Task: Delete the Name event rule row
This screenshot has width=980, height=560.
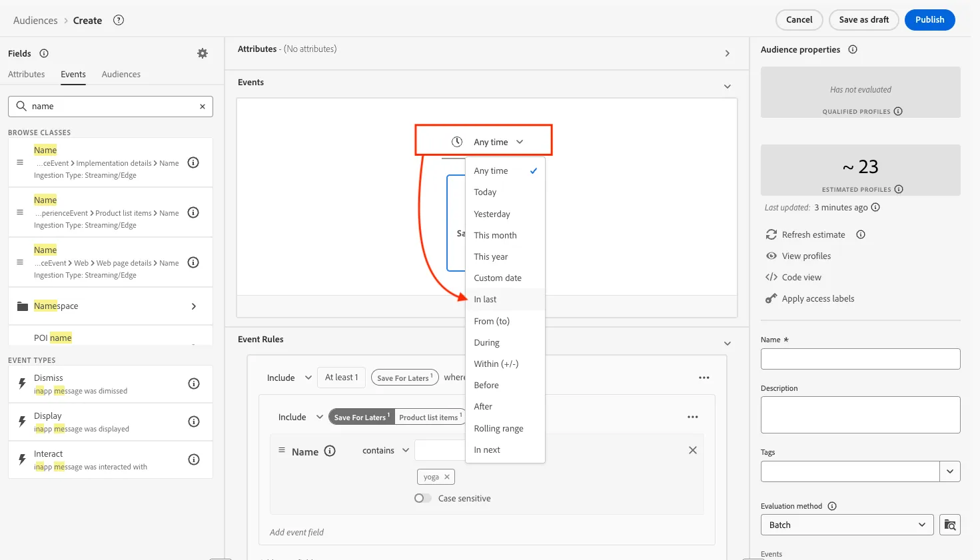Action: pyautogui.click(x=693, y=450)
